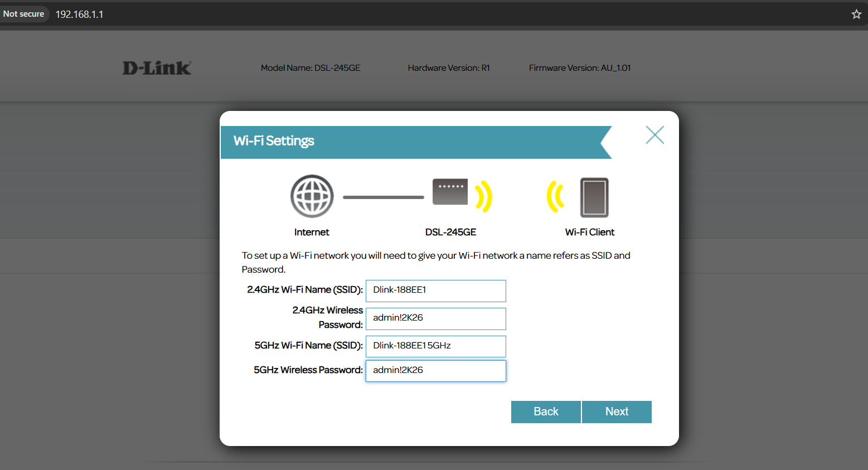This screenshot has width=868, height=470.
Task: Select the 5GHz Wi-Fi Name (SSID) field
Action: coord(435,346)
